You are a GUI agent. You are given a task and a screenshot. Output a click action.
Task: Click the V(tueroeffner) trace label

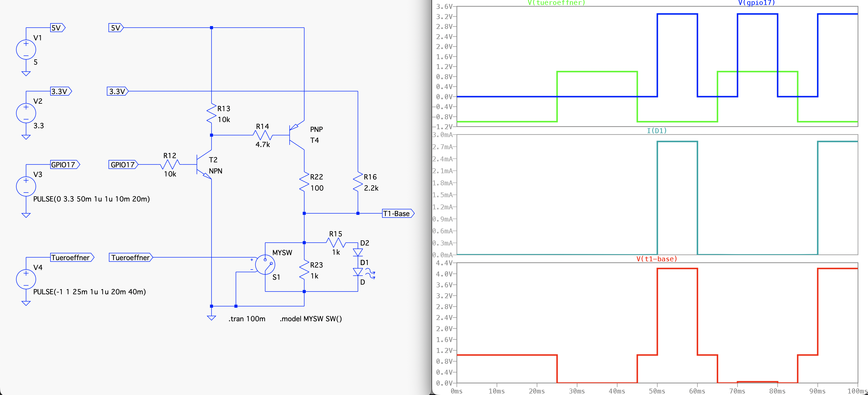pyautogui.click(x=556, y=3)
